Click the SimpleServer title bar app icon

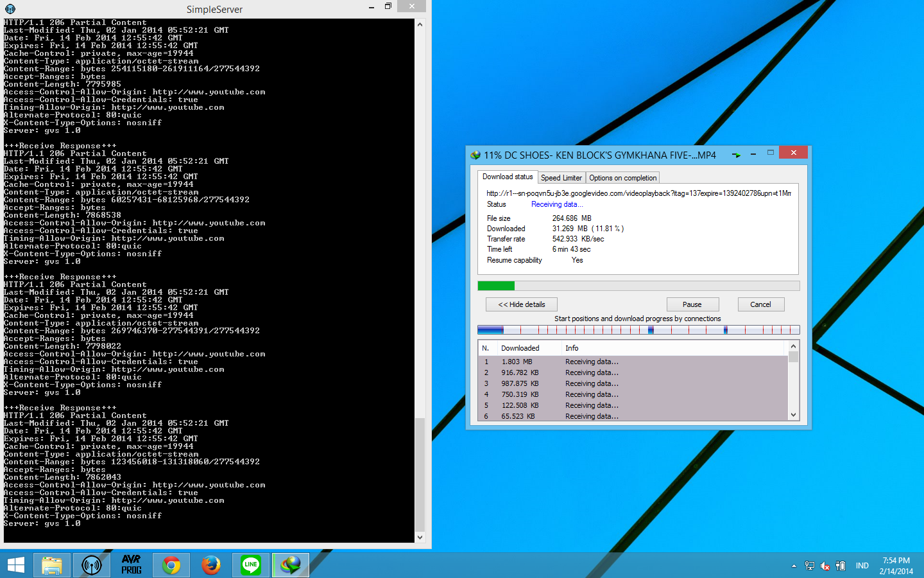click(x=10, y=9)
